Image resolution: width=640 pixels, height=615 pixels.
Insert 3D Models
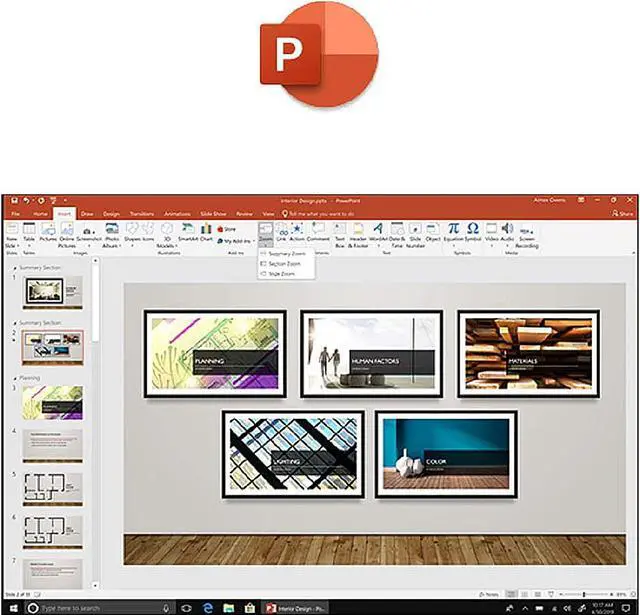click(x=167, y=235)
